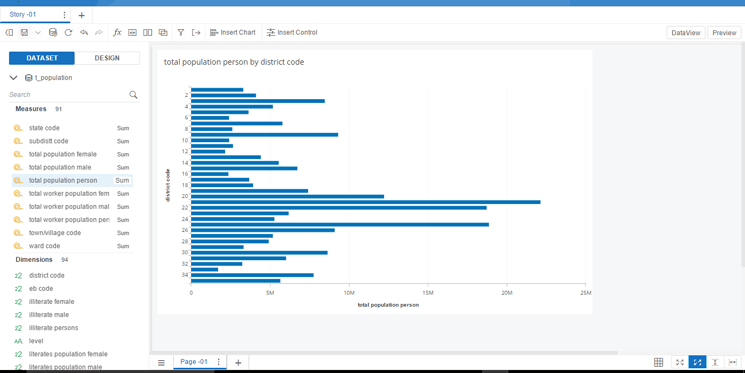Viewport: 745px width, 373px height.
Task: Select the illiterate persons dimension
Action: (53, 328)
